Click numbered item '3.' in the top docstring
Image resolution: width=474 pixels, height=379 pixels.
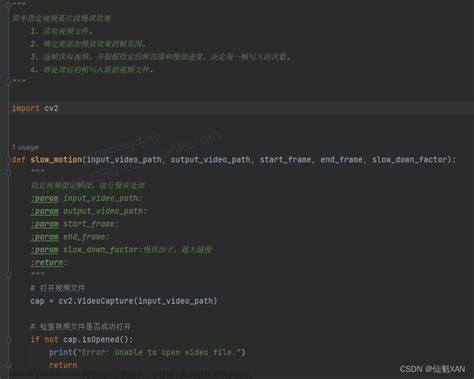pyautogui.click(x=35, y=57)
